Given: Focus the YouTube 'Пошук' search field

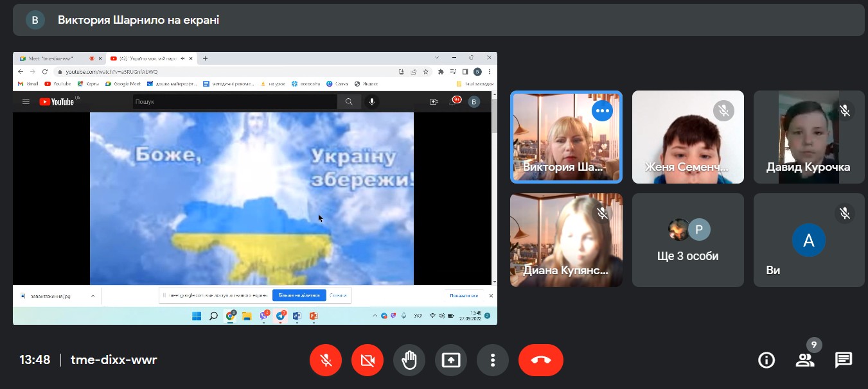Looking at the screenshot, I should [235, 101].
